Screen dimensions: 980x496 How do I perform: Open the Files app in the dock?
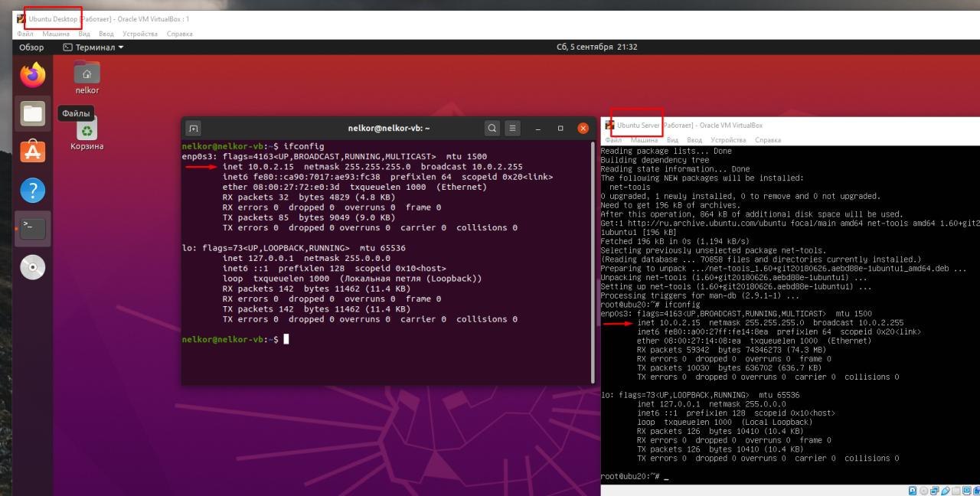click(x=33, y=114)
